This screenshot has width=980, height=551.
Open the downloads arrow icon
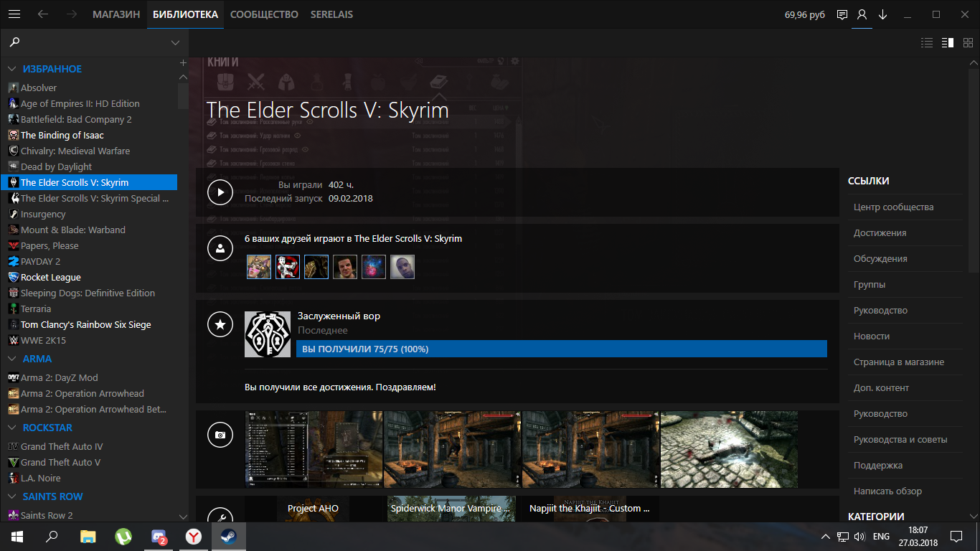(883, 15)
